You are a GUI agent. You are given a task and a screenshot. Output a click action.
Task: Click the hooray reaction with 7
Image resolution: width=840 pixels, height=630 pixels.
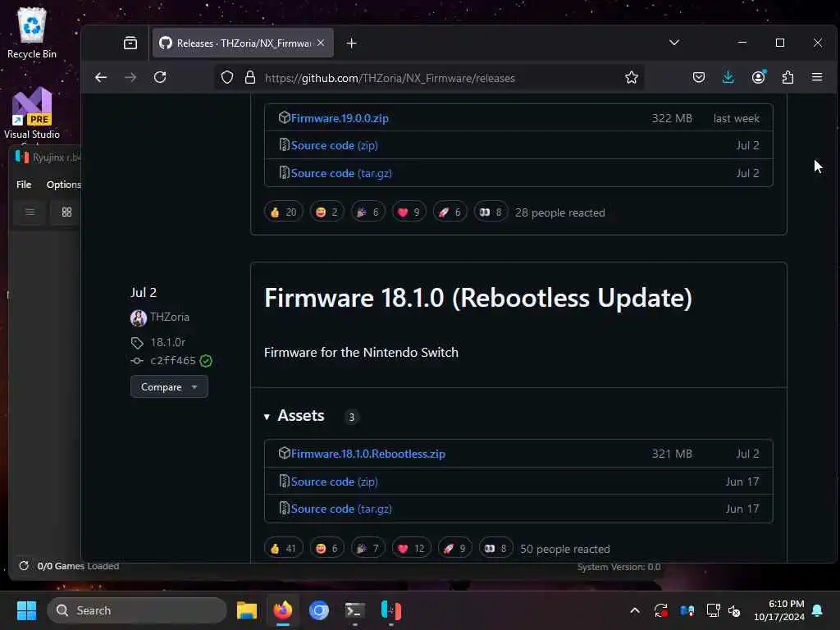point(368,548)
